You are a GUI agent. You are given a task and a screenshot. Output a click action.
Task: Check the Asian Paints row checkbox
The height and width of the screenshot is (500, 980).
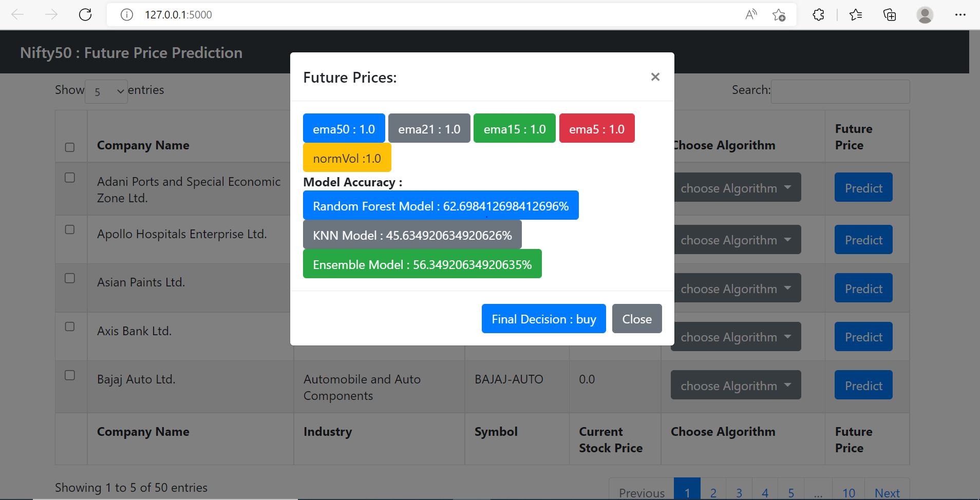coord(70,278)
